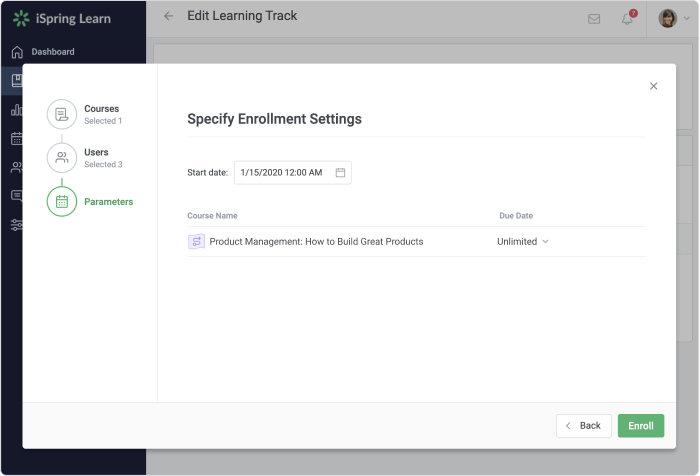Viewport: 700px width, 476px height.
Task: Expand the user account menu chevron
Action: click(x=687, y=18)
